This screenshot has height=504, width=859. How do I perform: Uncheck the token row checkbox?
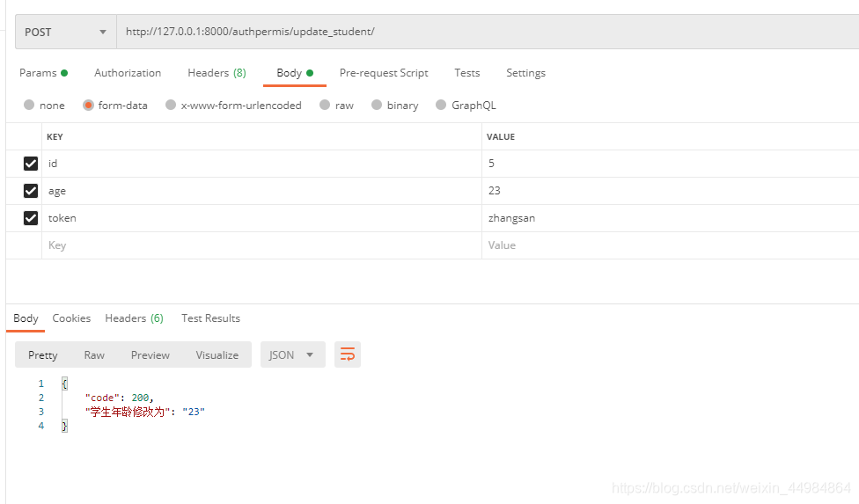[31, 218]
